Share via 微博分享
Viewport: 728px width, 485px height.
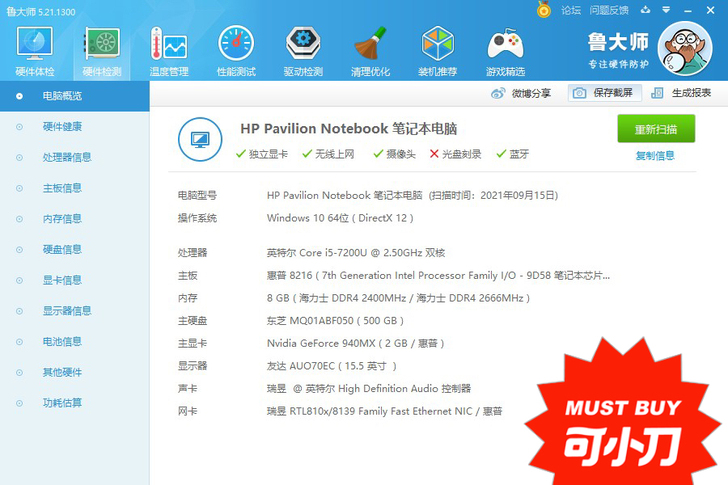tap(520, 93)
